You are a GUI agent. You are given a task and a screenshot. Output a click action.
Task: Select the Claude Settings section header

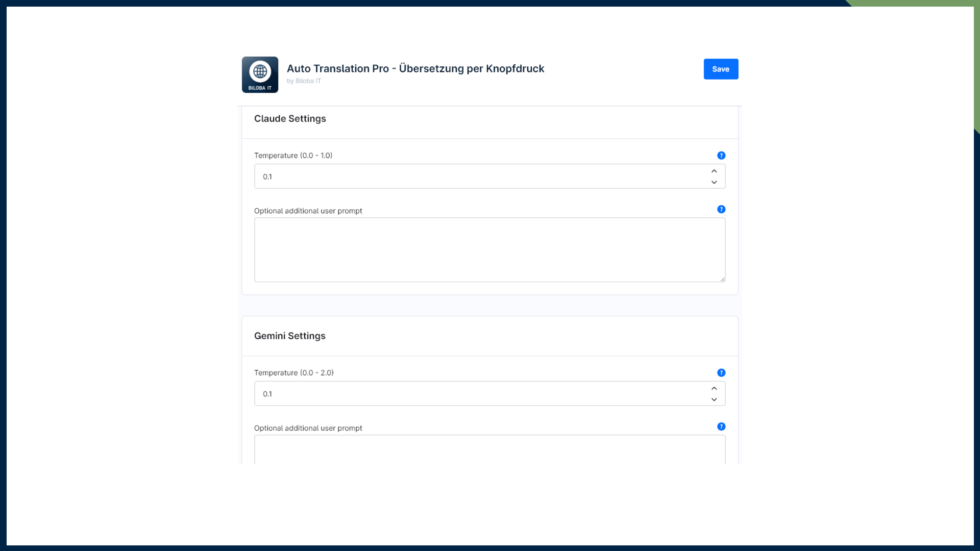point(290,118)
